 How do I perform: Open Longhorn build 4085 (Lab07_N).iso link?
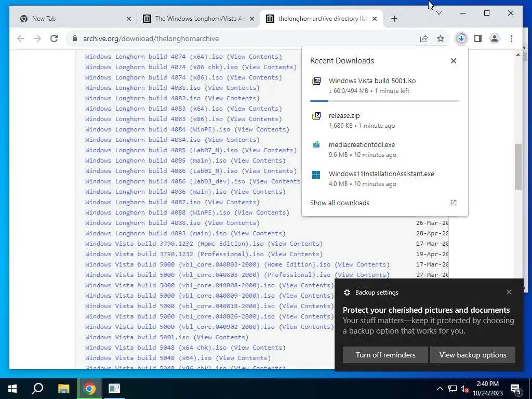[162, 150]
